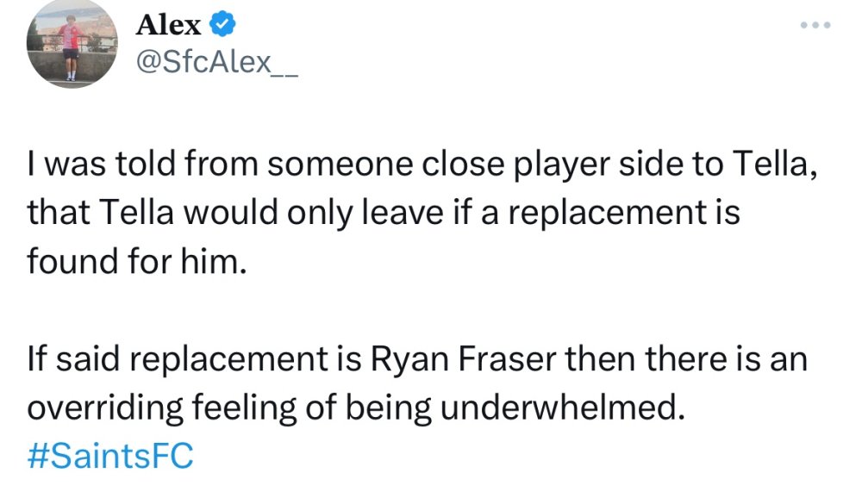
Task: Click the name "Ryan Fraser" in the tweet
Action: point(461,359)
